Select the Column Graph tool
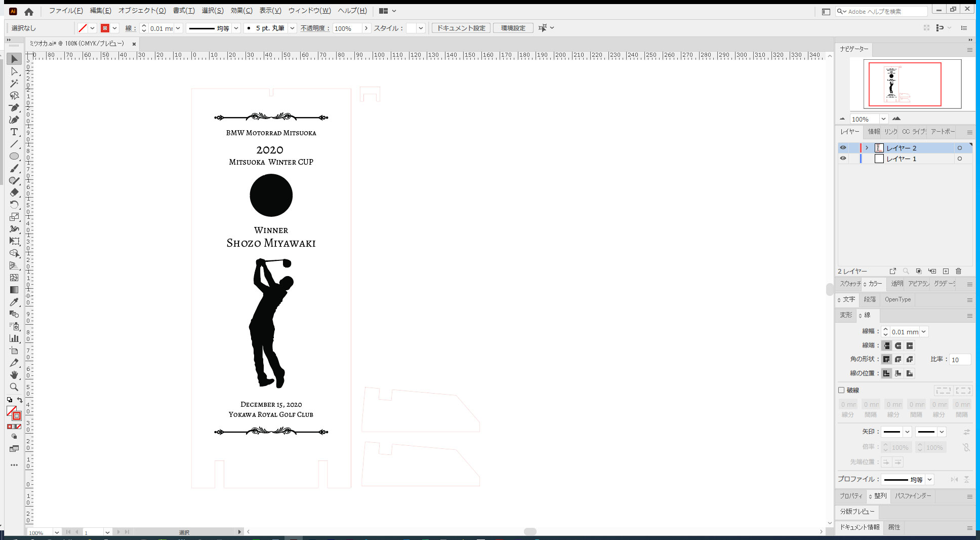Screen dimensions: 980x540 pyautogui.click(x=14, y=338)
